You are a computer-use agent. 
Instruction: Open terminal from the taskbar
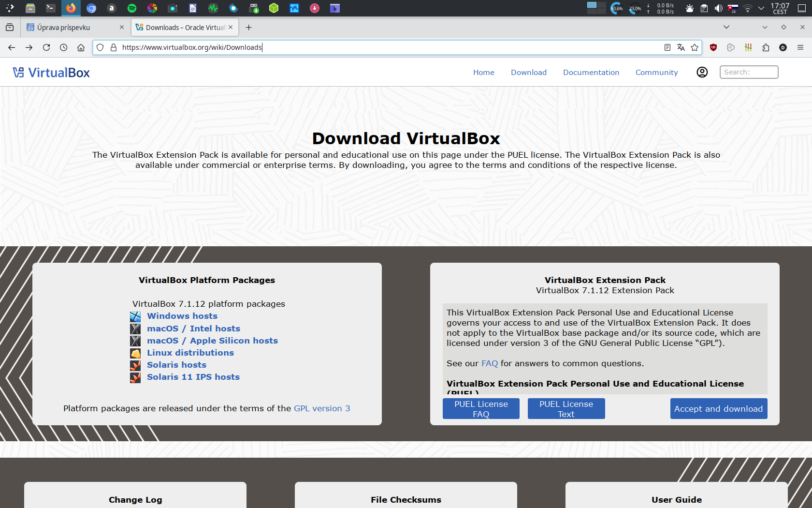(x=50, y=8)
